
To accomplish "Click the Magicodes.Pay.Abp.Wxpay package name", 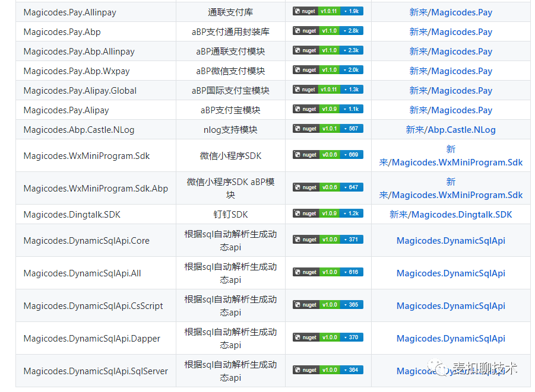I will (77, 71).
